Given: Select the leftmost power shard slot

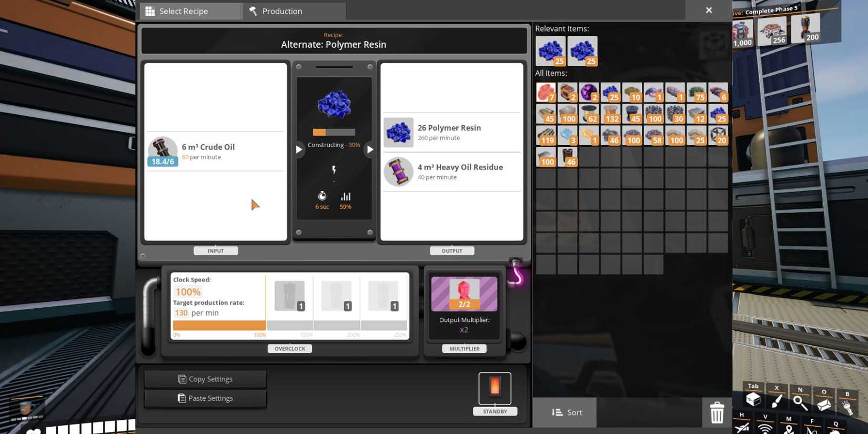Looking at the screenshot, I should [289, 296].
